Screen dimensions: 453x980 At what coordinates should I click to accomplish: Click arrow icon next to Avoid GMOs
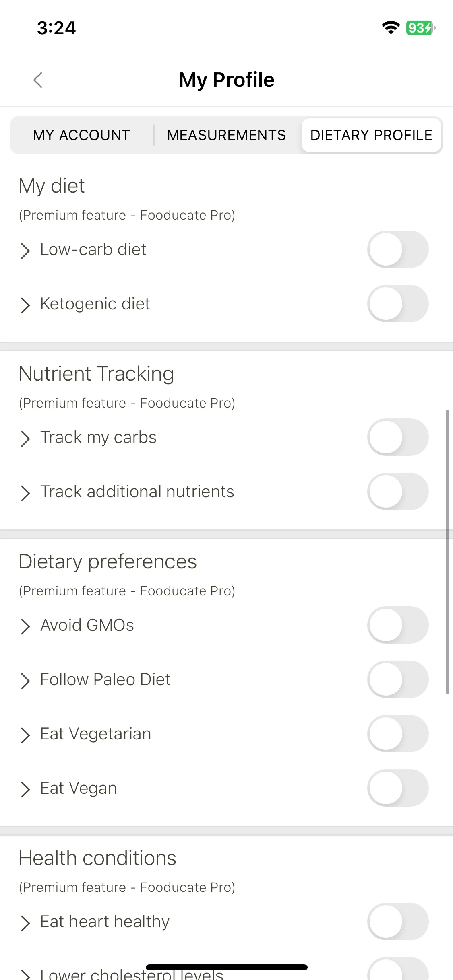25,626
